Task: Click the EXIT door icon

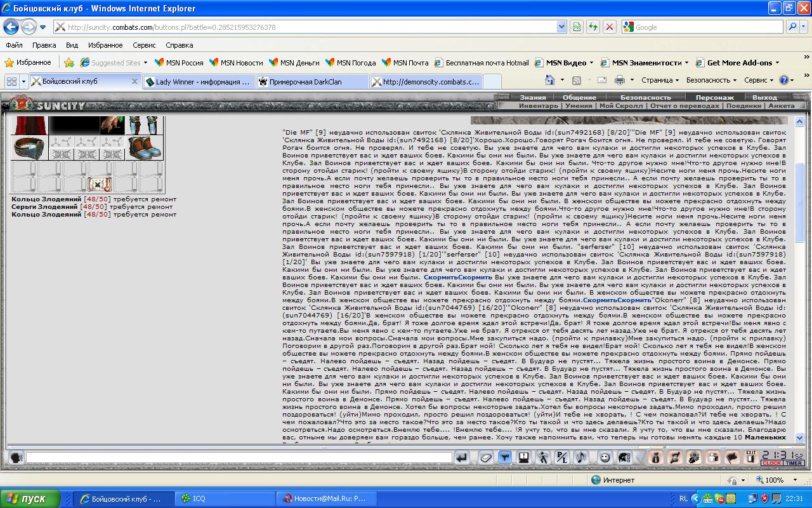Action: click(751, 457)
